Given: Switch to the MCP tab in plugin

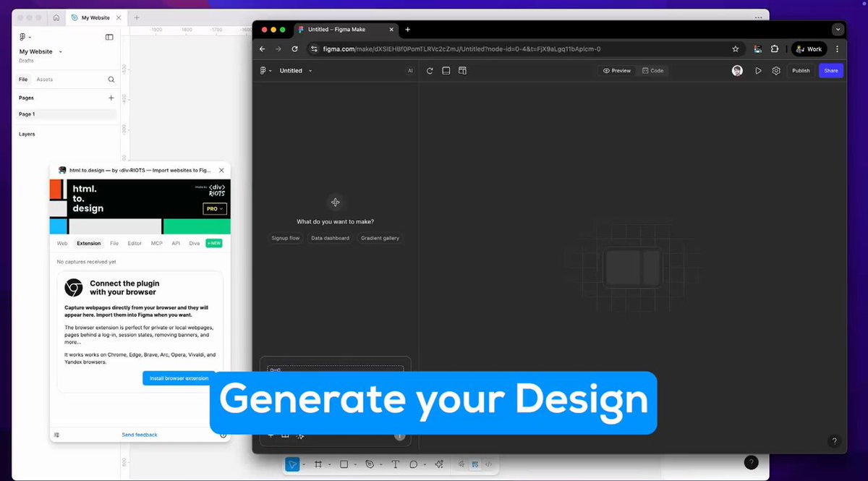Looking at the screenshot, I should coord(157,244).
